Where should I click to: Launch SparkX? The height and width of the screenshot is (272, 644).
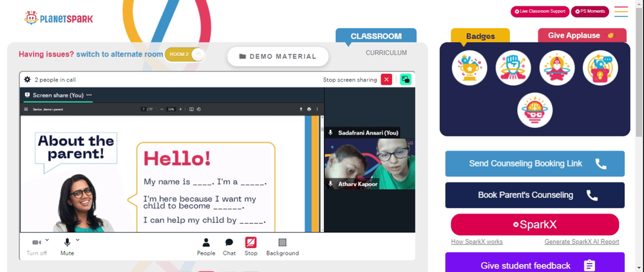point(535,224)
